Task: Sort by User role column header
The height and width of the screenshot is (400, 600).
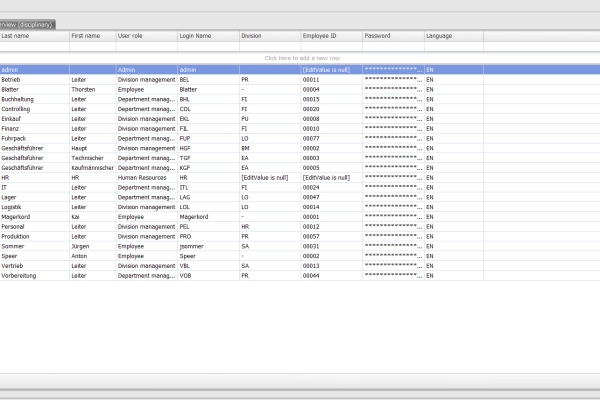Action: (x=147, y=36)
